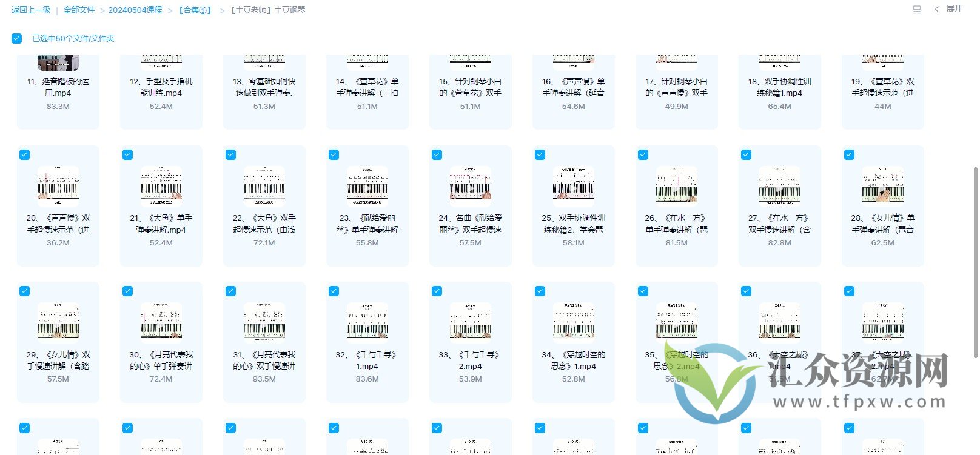Expand the panel using 展开
This screenshot has height=455, width=980.
954,9
